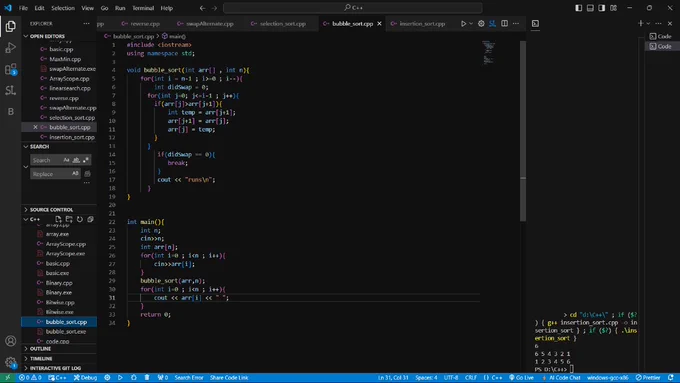Open new terminal launch profile dropdown
This screenshot has width=680, height=383.
pos(648,23)
